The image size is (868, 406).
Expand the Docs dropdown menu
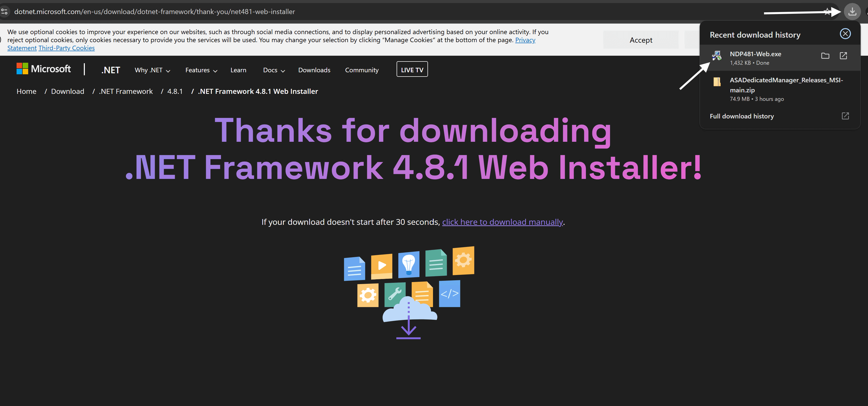[274, 70]
